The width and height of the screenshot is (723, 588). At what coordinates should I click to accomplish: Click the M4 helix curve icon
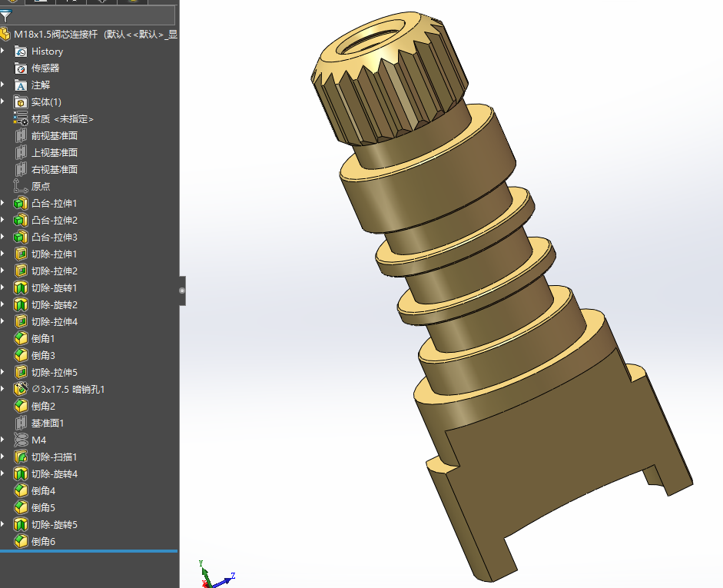coord(21,440)
